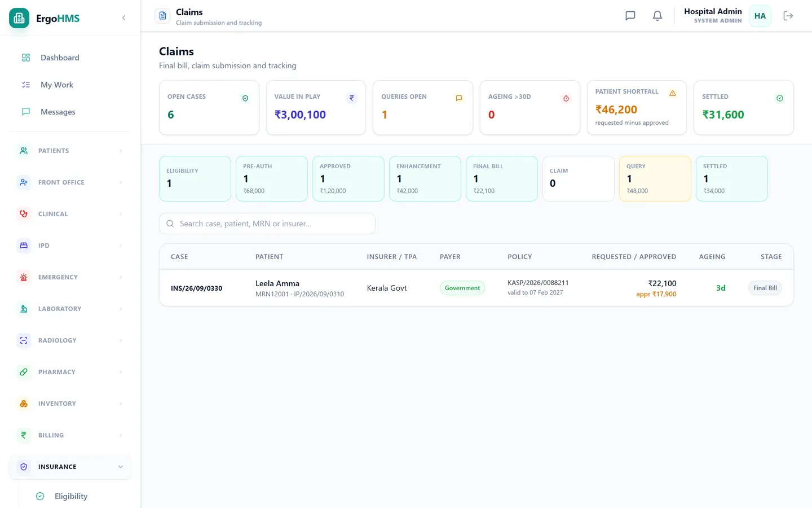Open Messages in the sidebar

point(70,112)
